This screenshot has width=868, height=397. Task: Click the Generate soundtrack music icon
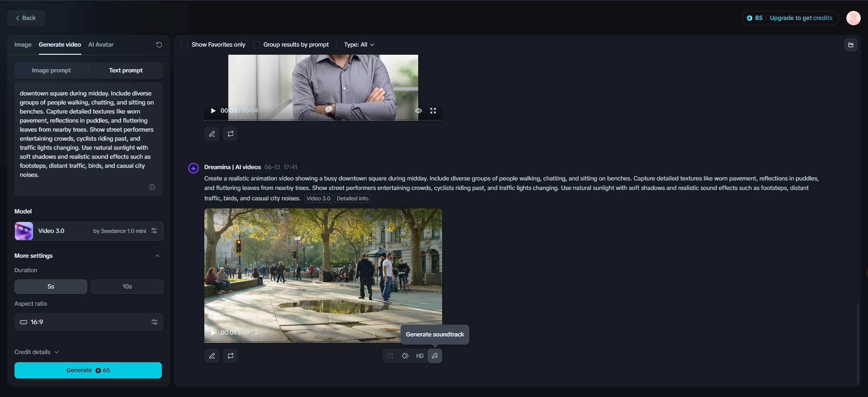(x=434, y=356)
